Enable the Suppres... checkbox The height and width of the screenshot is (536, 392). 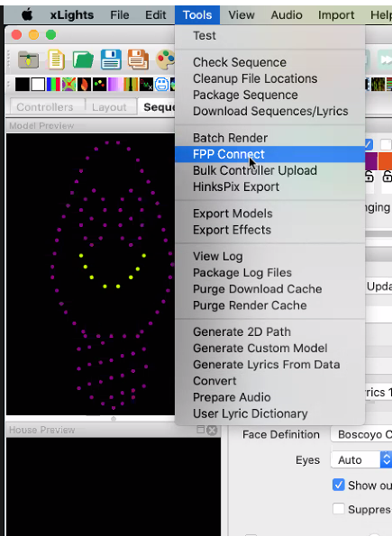(338, 509)
